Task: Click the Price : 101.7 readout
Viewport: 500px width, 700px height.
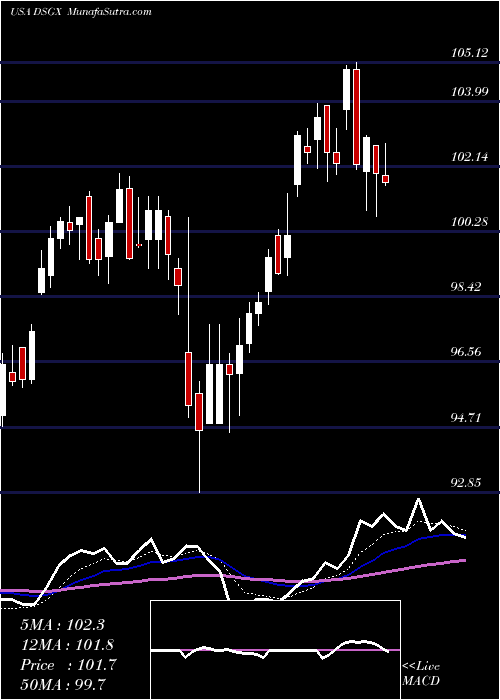Action: (68, 665)
